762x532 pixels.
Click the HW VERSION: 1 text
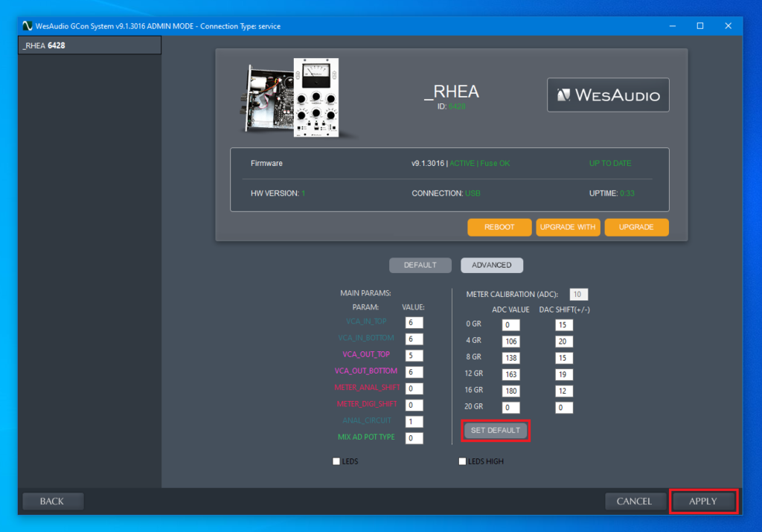click(278, 193)
